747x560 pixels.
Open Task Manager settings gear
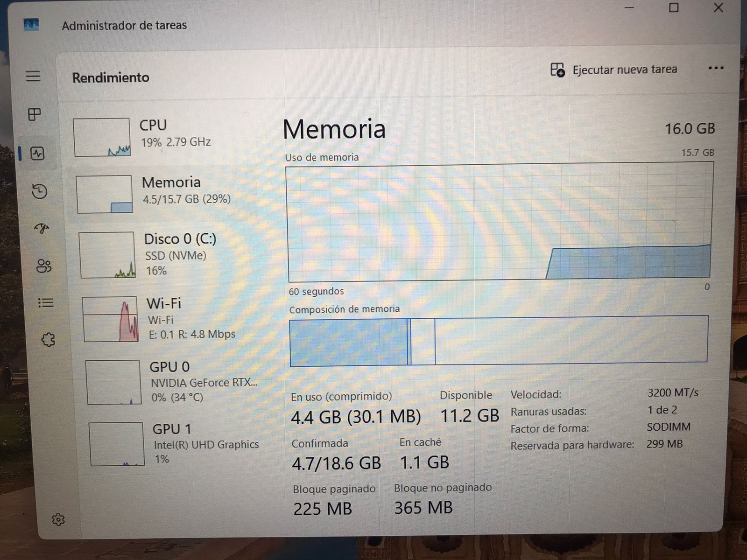coord(58,519)
